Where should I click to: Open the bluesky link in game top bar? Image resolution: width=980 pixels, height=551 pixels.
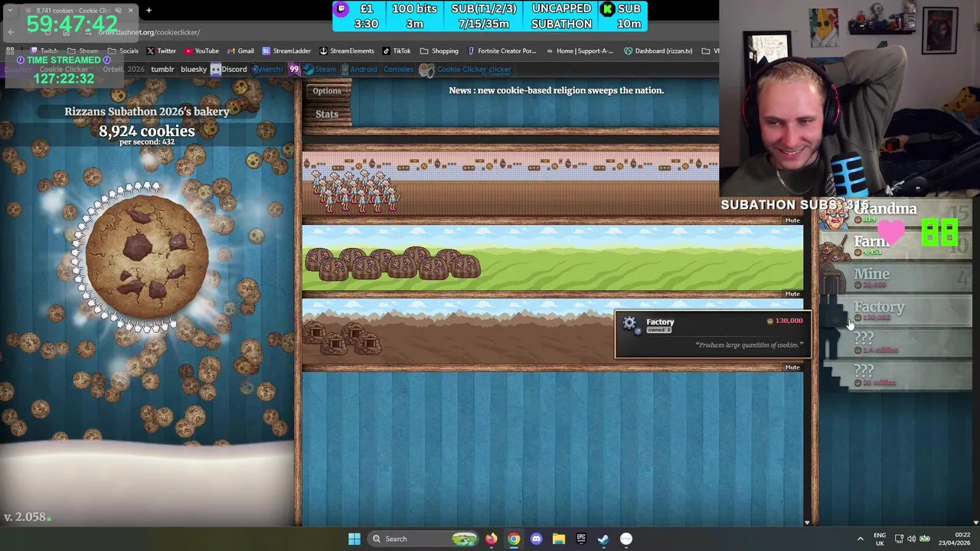coord(194,69)
